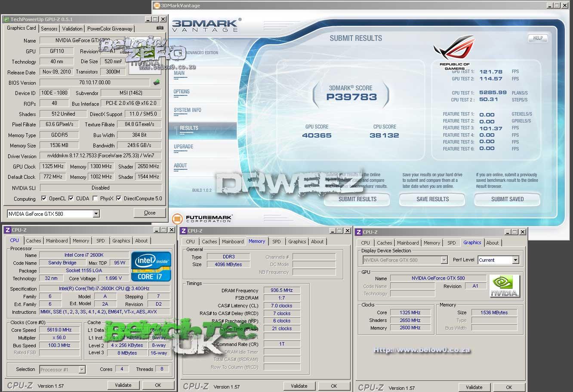Toggle the DirectCompute 5.0 checkbox

tap(119, 199)
